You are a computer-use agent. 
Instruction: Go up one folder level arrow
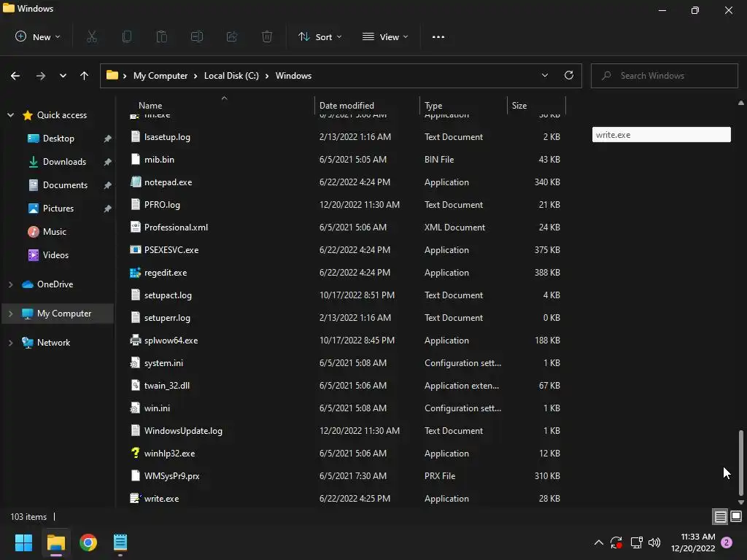[85, 76]
